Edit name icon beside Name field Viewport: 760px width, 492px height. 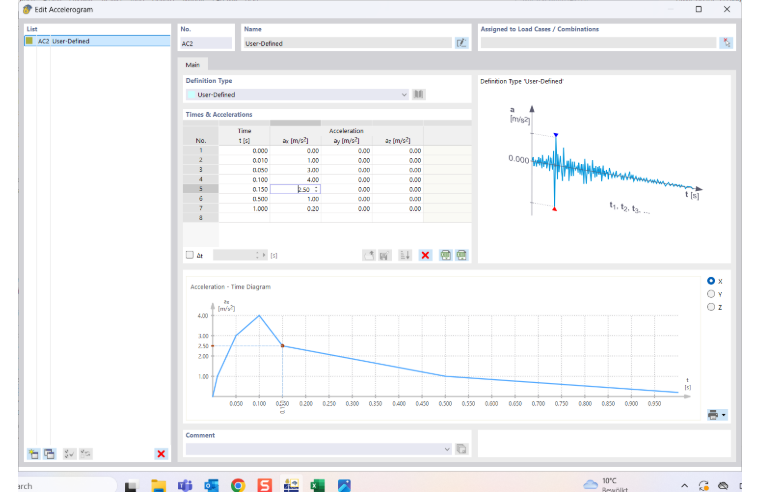click(x=461, y=43)
